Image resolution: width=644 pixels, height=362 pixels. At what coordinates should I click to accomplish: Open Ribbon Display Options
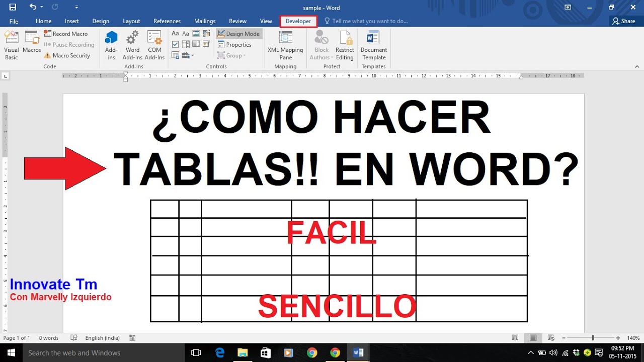pyautogui.click(x=568, y=7)
